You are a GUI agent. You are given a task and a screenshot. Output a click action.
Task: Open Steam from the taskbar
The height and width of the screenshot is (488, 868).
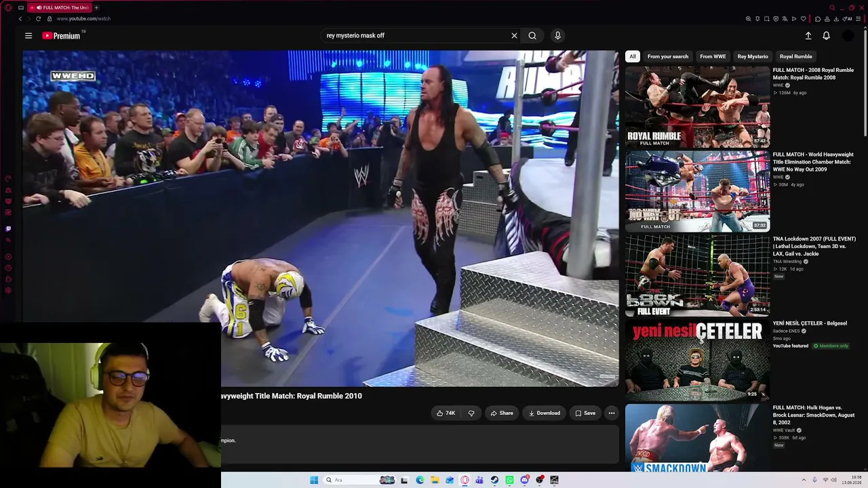point(494,481)
